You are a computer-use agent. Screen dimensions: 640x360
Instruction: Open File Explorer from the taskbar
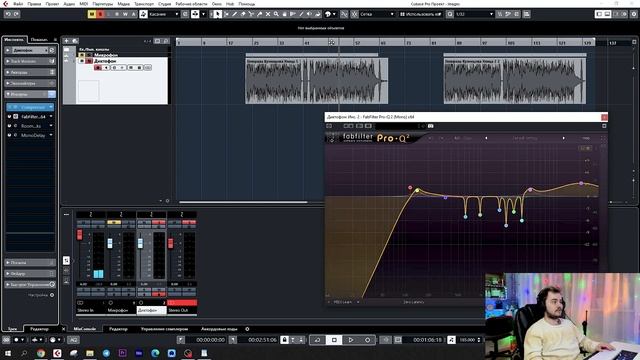(90, 353)
